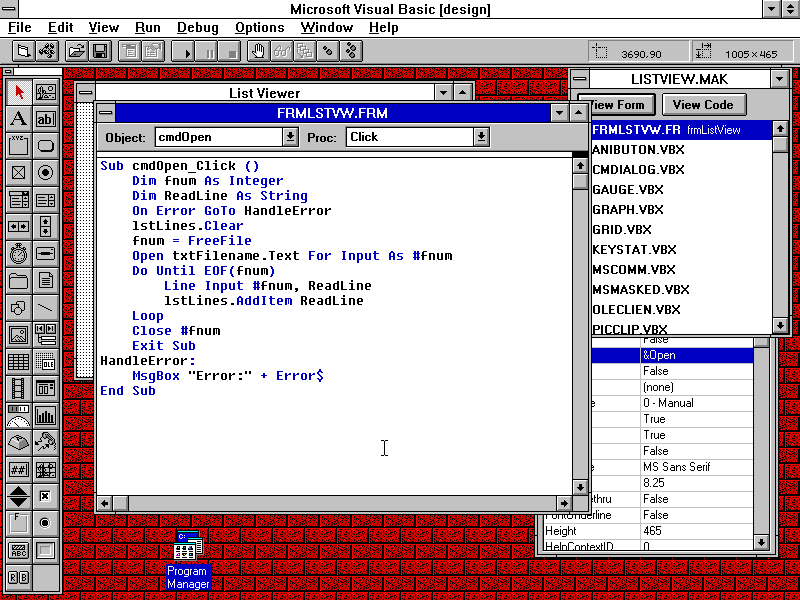Select the Shape control tool
Screen dimensions: 800x600
(19, 308)
